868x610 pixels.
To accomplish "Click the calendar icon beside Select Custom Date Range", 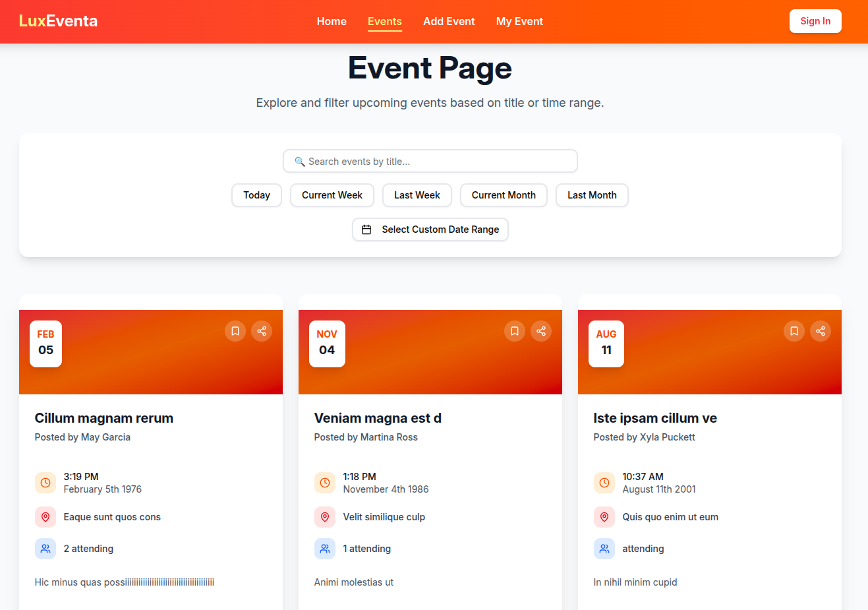I will pyautogui.click(x=367, y=229).
